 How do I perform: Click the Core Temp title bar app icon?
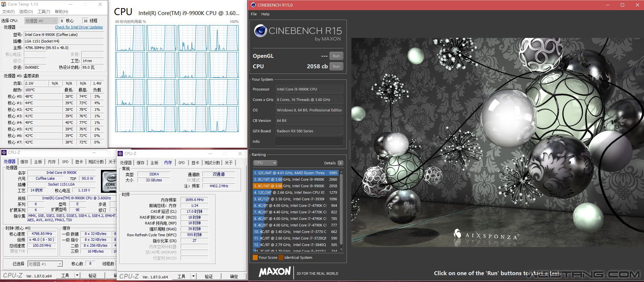click(x=4, y=4)
